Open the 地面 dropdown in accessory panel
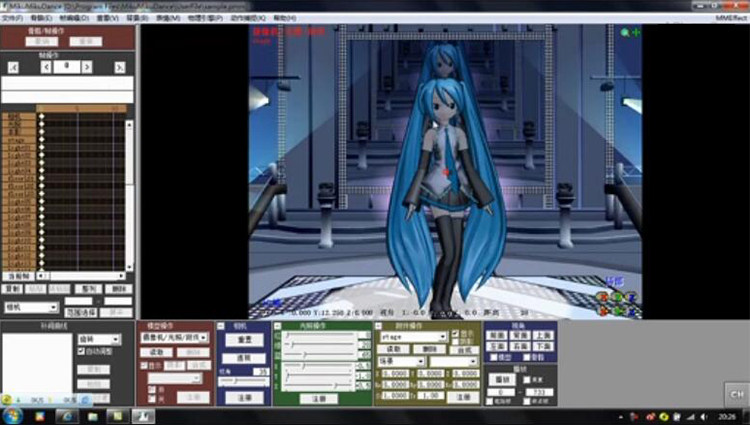The height and width of the screenshot is (425, 750). 401,361
